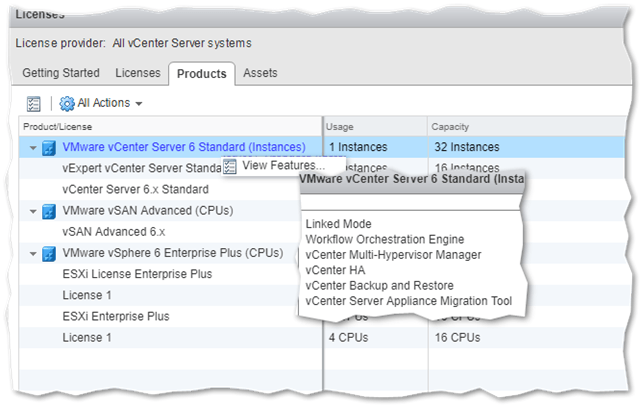Select the vSAN Advanced 6.x license row

[x=113, y=232]
